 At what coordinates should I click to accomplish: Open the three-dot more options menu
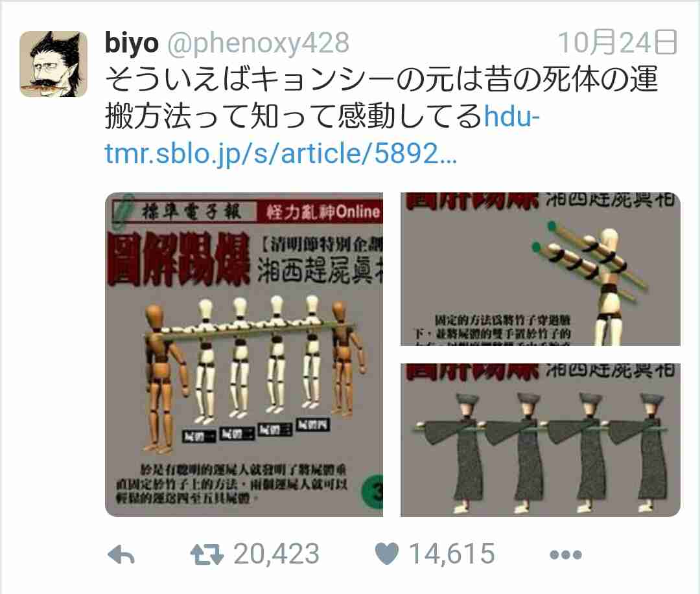[x=566, y=554]
